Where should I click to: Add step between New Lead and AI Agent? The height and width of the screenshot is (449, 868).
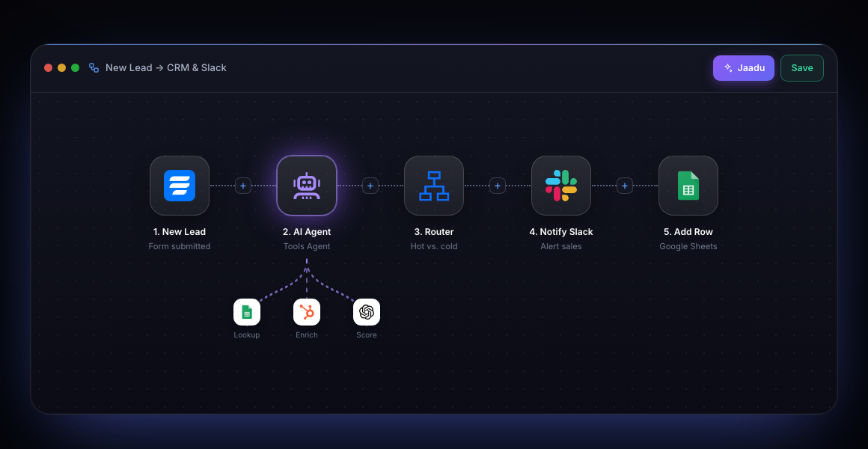tap(243, 186)
